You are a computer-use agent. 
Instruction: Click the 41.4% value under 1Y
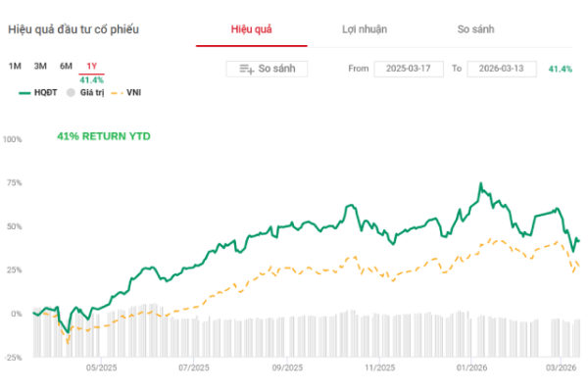click(x=91, y=80)
